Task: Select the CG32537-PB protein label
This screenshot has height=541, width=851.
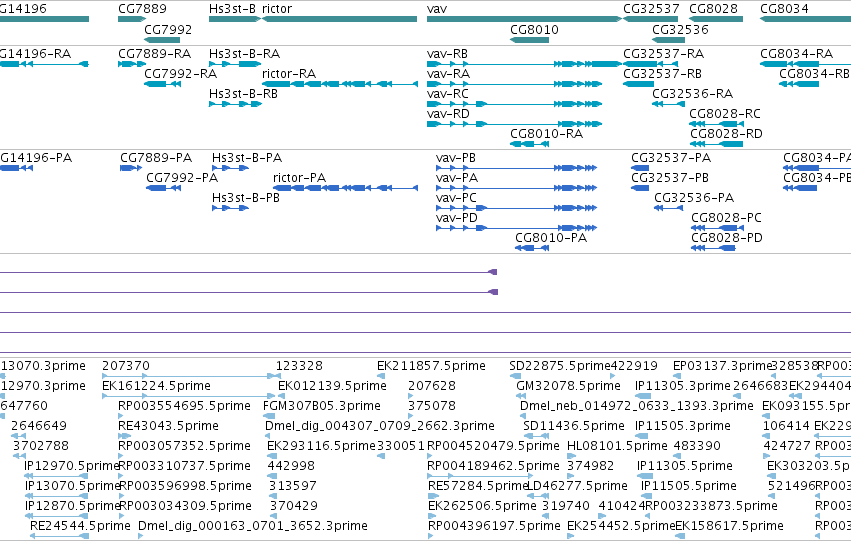Action: coord(670,178)
